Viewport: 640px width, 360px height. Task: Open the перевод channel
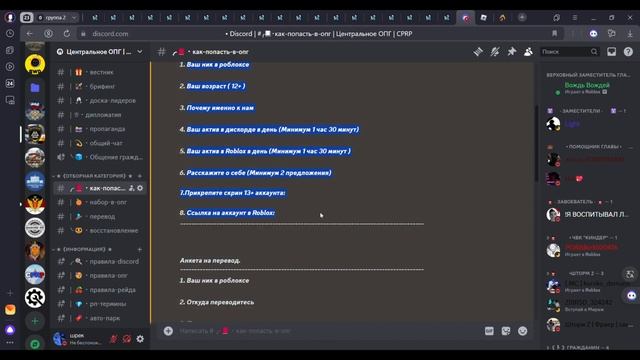pyautogui.click(x=100, y=216)
